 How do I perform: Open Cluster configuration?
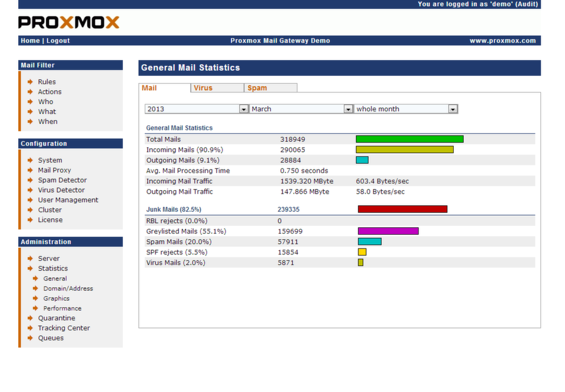(x=49, y=210)
